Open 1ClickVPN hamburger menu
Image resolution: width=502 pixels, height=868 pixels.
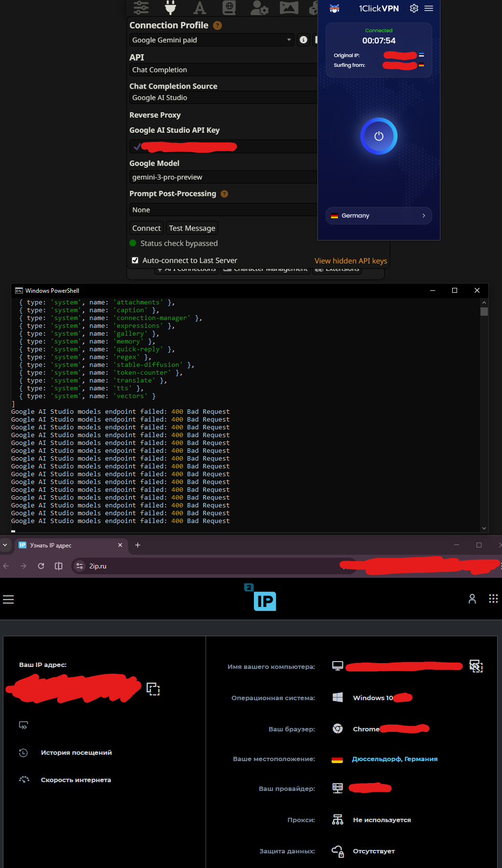click(x=429, y=8)
